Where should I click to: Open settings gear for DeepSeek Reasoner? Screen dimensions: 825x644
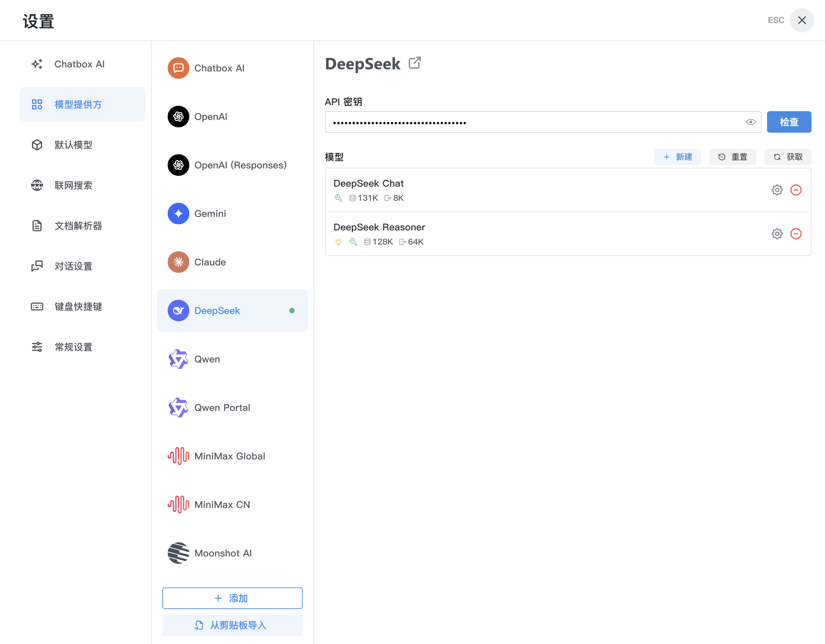[x=777, y=233]
